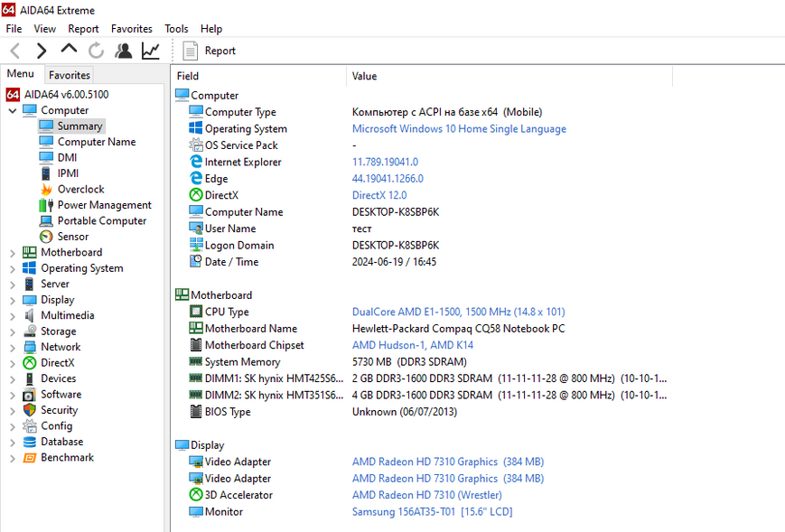Expand the Config tree node
Image resolution: width=785 pixels, height=532 pixels.
coord(13,427)
